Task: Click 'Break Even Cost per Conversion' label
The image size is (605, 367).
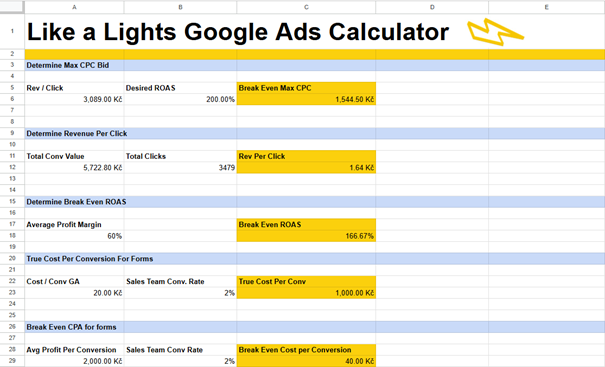Action: coord(295,350)
